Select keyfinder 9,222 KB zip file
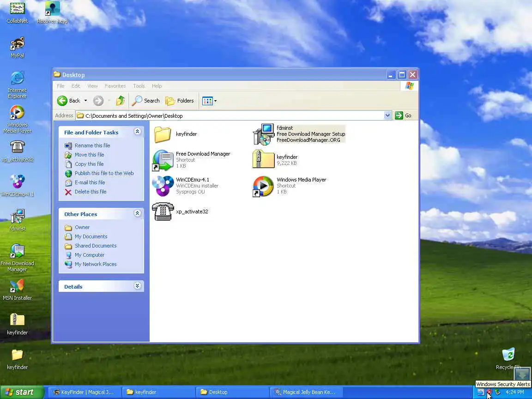This screenshot has width=532, height=399. (x=275, y=160)
